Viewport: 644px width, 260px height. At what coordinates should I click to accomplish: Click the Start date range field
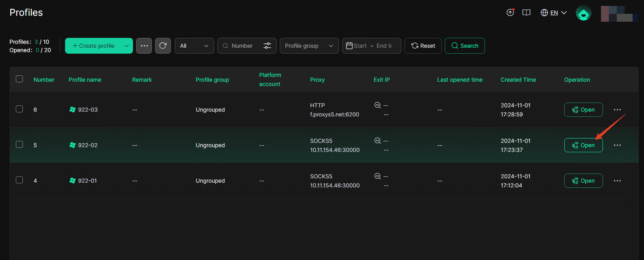pos(360,46)
